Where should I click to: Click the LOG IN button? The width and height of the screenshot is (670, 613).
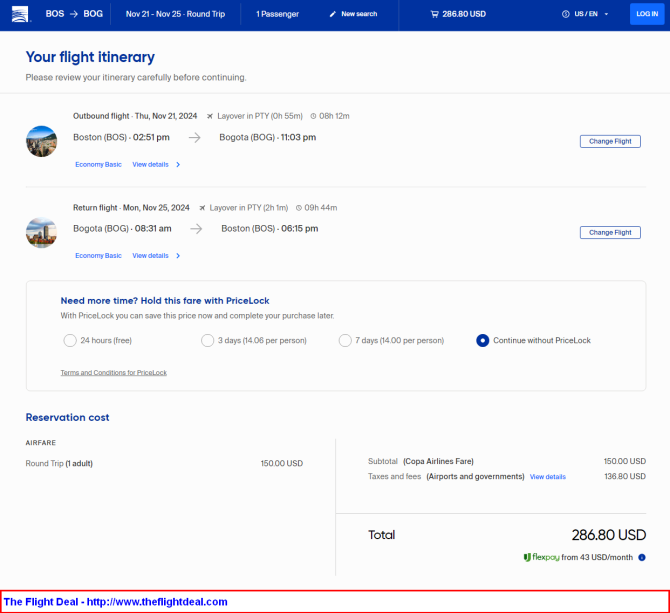click(647, 14)
